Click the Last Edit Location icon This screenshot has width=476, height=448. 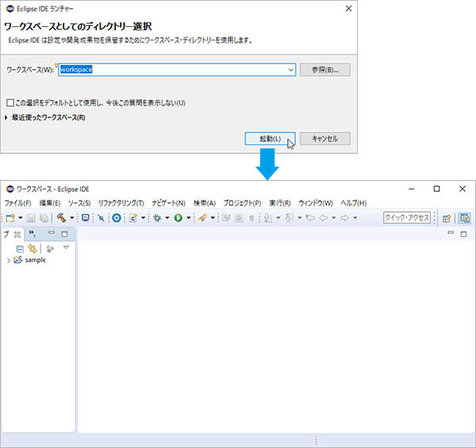[310, 218]
